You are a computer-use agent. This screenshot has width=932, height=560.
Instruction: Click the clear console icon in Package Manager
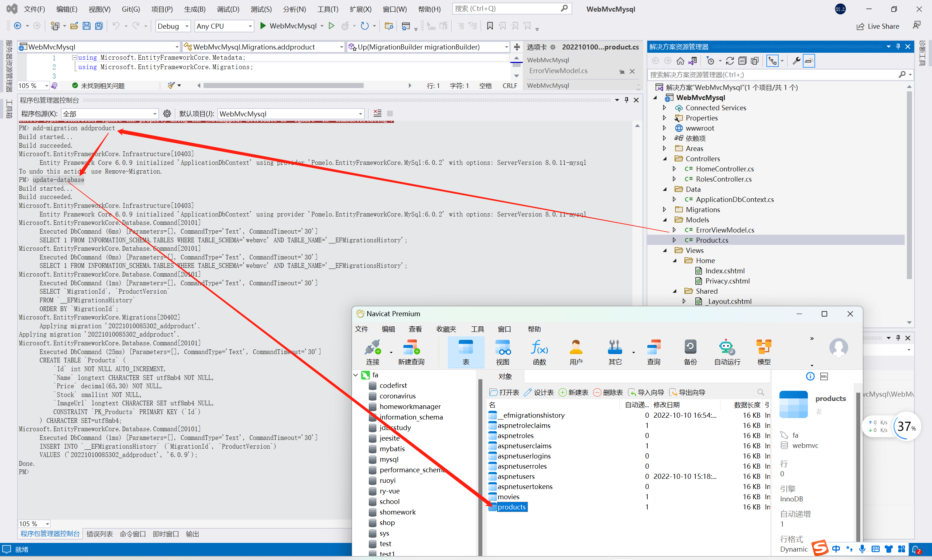377,113
